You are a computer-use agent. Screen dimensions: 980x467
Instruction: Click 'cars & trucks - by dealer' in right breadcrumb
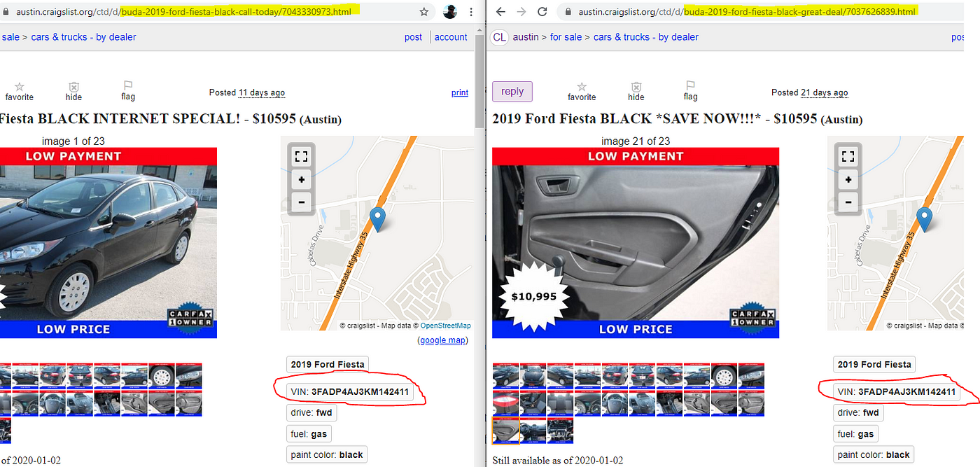(646, 37)
